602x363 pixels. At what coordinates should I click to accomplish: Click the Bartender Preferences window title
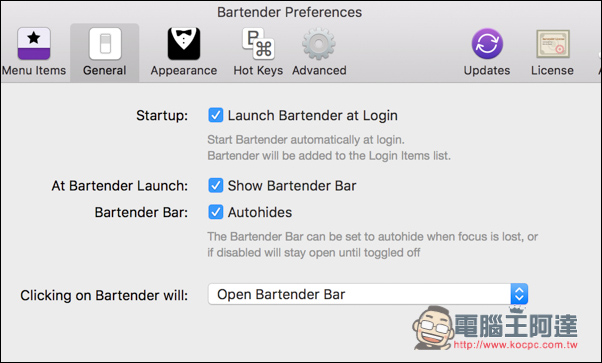tap(289, 12)
